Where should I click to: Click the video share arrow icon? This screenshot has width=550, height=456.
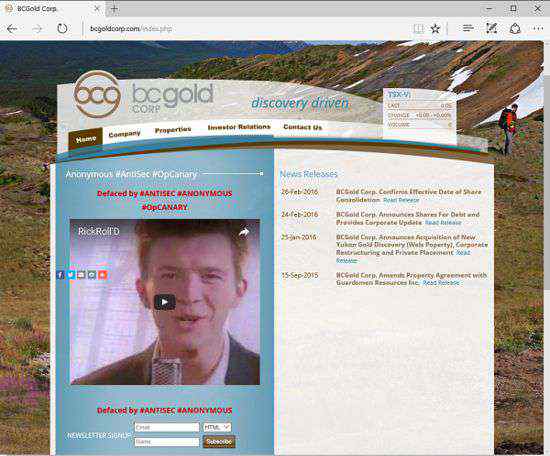coord(244,232)
